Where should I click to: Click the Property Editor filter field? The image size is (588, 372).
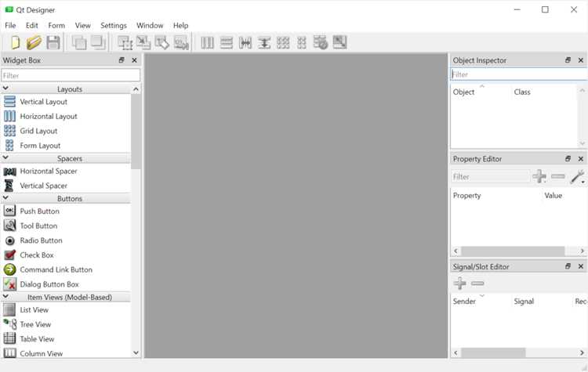(x=490, y=176)
